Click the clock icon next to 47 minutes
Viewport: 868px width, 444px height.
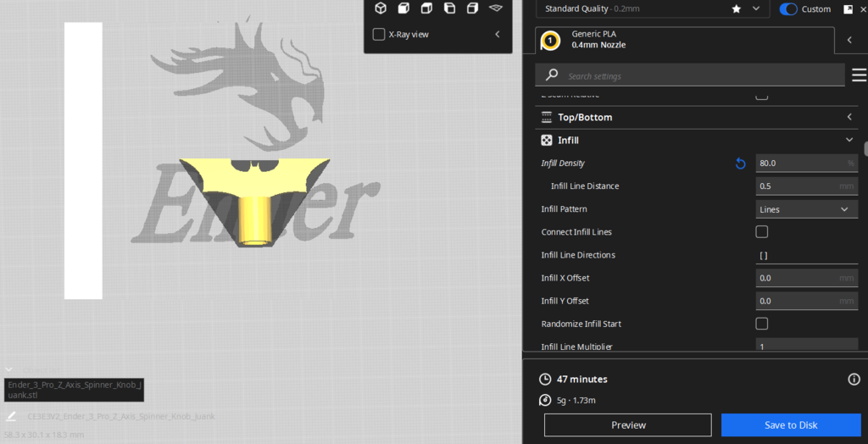(x=545, y=380)
